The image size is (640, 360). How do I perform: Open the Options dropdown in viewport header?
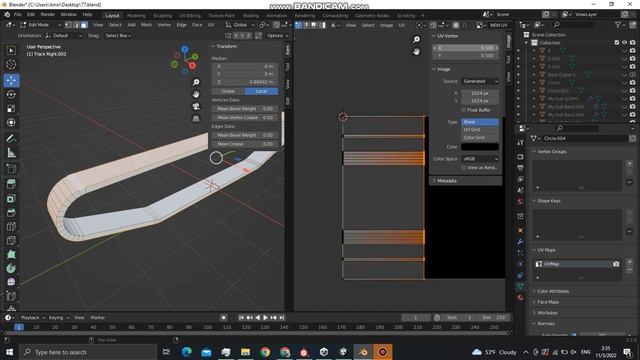(277, 36)
